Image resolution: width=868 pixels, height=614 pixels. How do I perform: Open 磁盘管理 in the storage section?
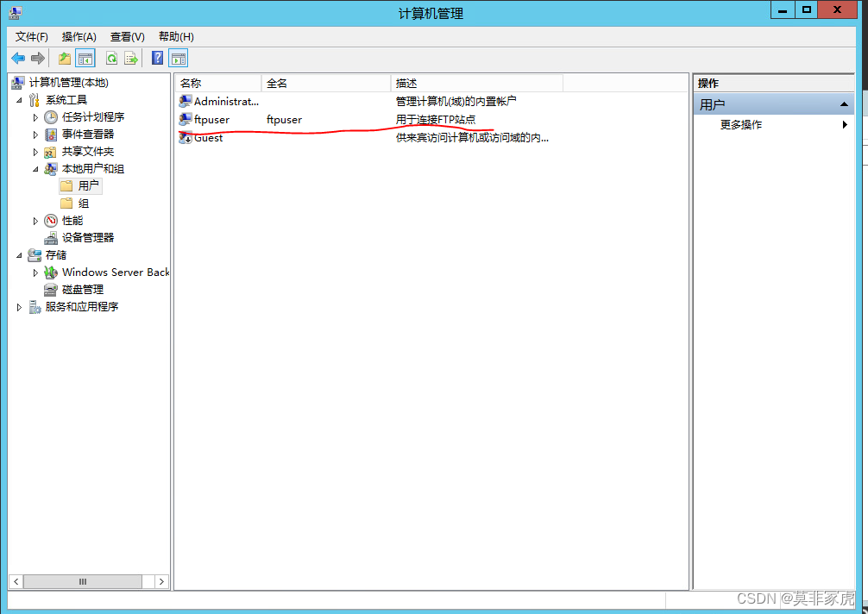[x=82, y=290]
